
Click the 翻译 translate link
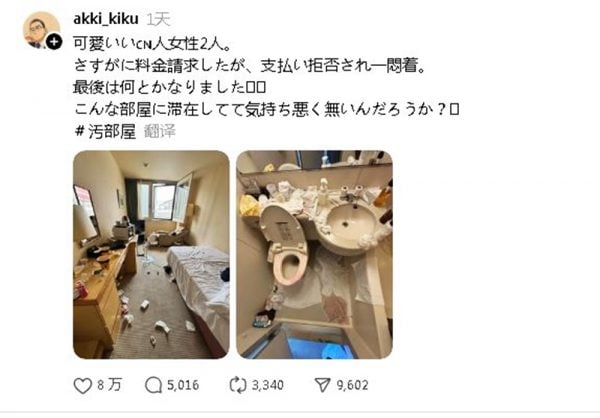click(x=160, y=131)
